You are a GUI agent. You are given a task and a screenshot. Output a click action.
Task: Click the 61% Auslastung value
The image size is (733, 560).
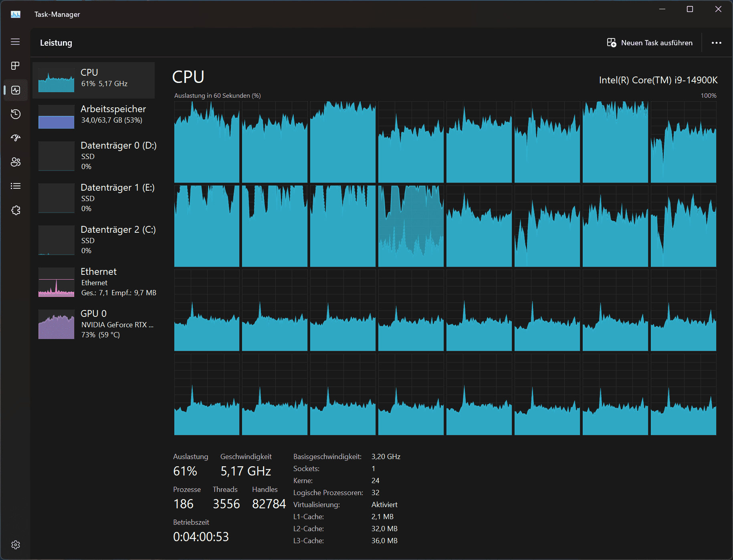[185, 471]
